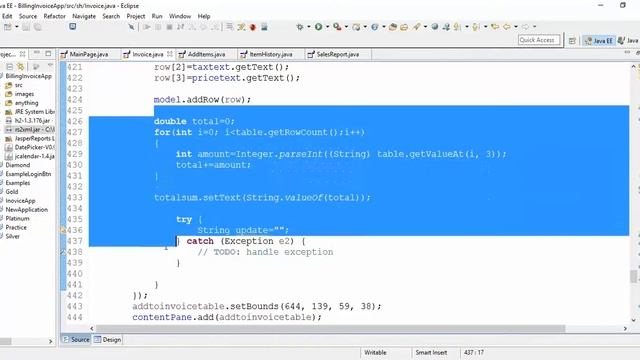Open the Window menu
640x360 pixels.
tap(180, 16)
